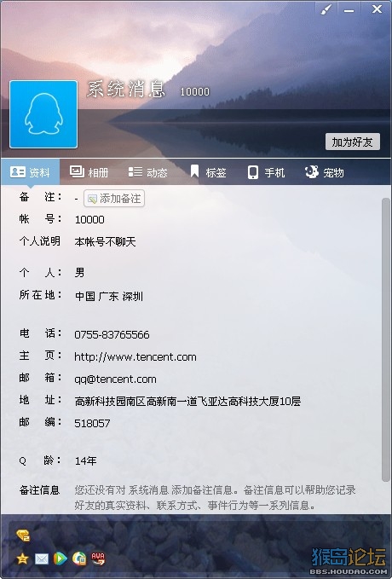Open the AVA game icon
This screenshot has width=392, height=579.
pos(98,559)
